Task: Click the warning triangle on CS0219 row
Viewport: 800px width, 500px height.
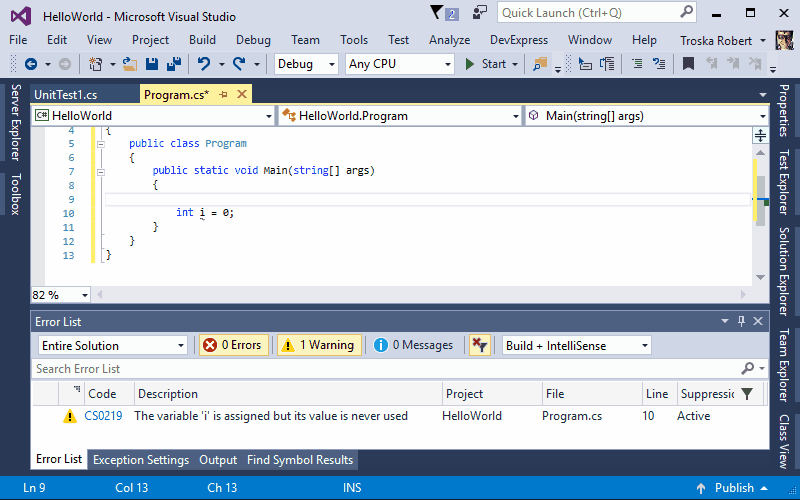Action: coord(69,416)
